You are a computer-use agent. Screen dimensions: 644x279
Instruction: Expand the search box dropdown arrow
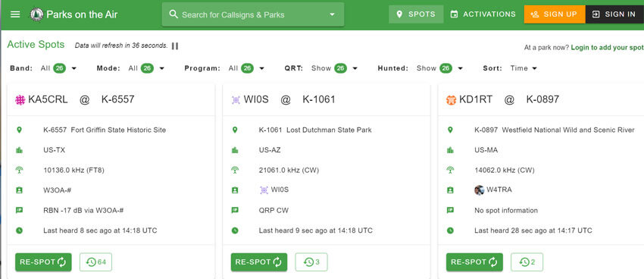pyautogui.click(x=332, y=15)
